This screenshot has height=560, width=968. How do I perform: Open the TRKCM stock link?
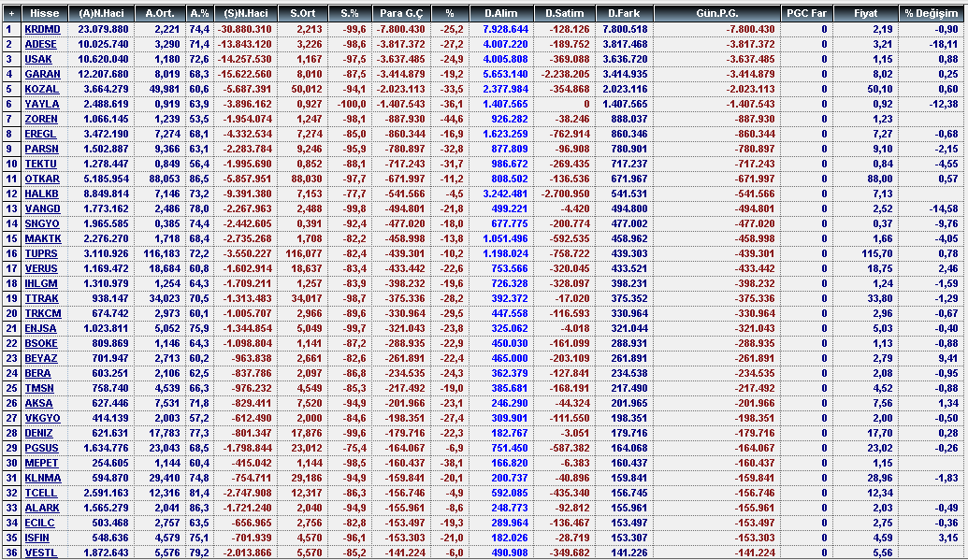(x=43, y=313)
